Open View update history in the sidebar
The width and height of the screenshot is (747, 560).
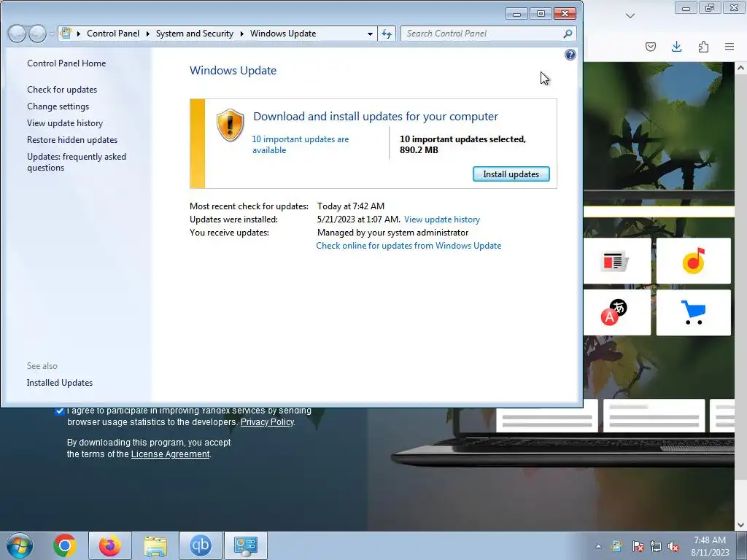65,122
